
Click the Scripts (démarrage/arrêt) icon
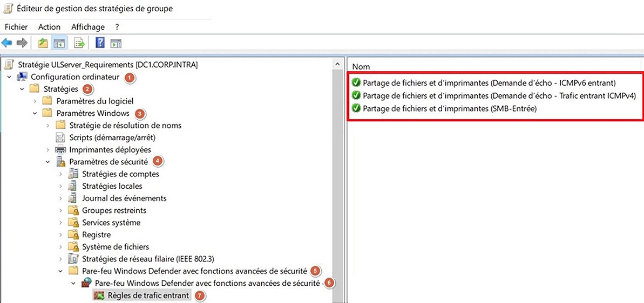[x=61, y=137]
